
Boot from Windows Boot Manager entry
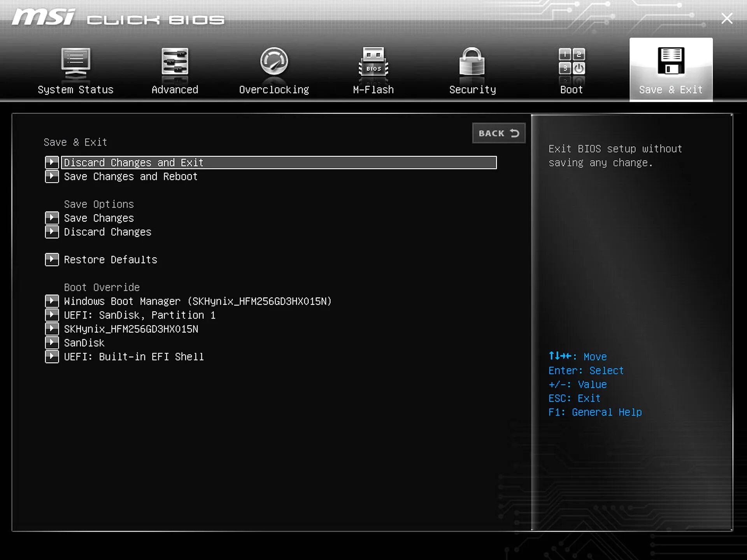(x=198, y=301)
